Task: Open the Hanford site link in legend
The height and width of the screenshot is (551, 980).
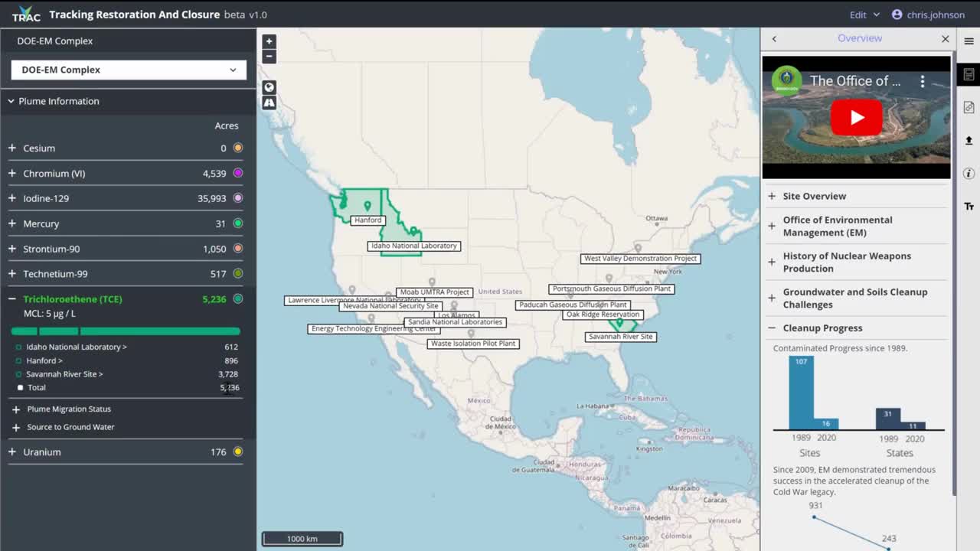Action: [x=44, y=360]
